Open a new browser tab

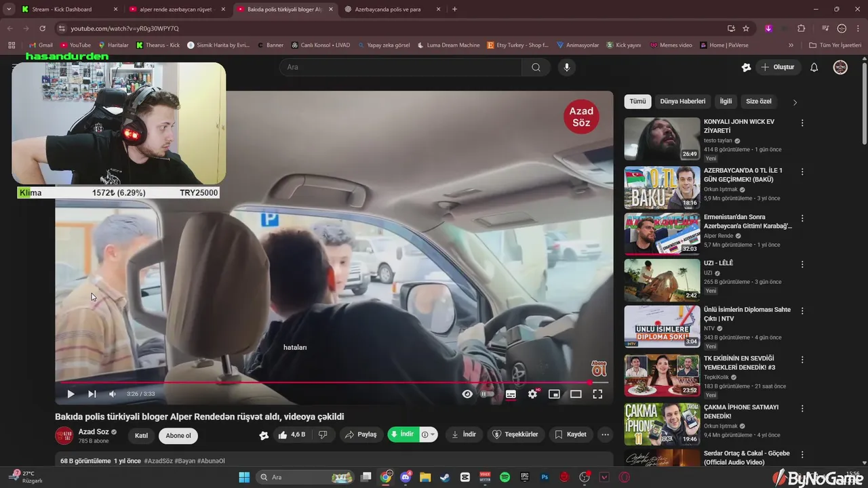tap(454, 9)
